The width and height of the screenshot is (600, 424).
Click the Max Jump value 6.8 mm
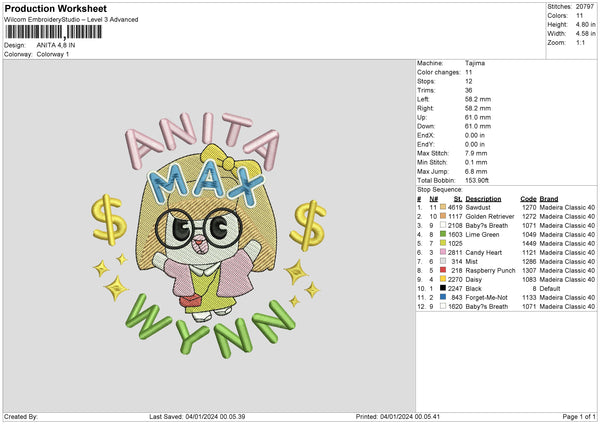(x=476, y=171)
